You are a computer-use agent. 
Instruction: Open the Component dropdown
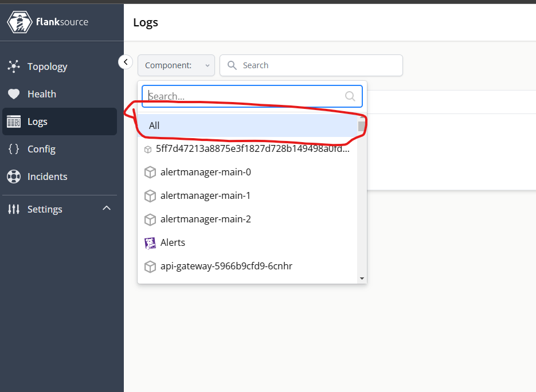click(x=176, y=65)
